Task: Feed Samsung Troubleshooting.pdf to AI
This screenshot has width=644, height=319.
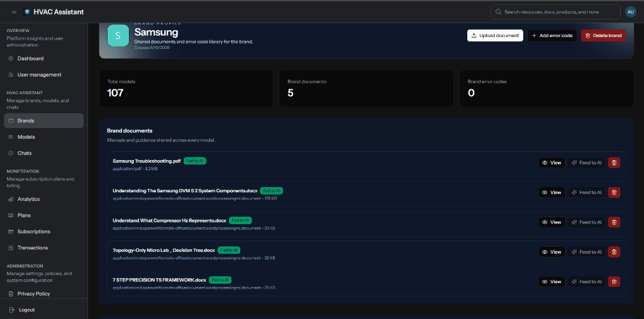Action: coord(587,163)
